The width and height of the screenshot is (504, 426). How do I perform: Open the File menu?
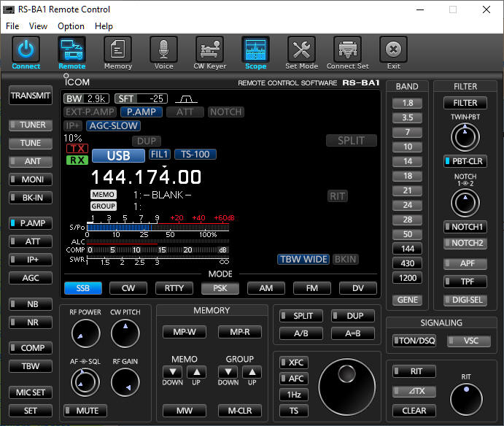(12, 26)
